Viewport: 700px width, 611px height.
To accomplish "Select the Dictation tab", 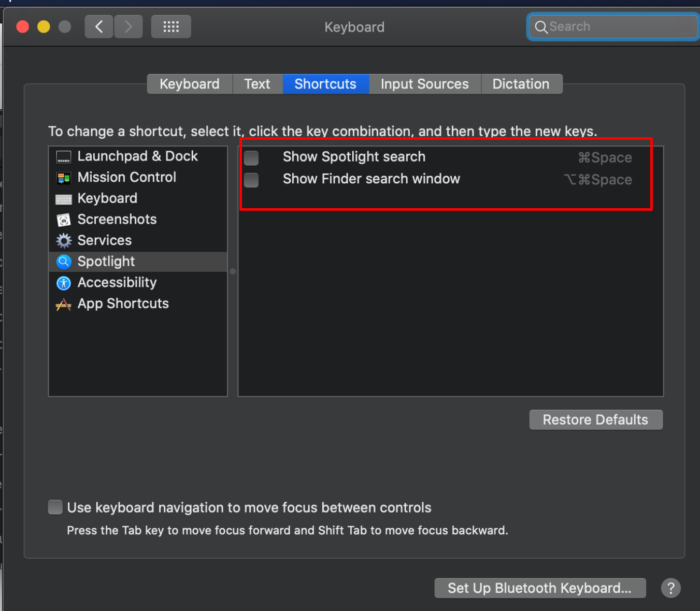I will click(x=521, y=84).
